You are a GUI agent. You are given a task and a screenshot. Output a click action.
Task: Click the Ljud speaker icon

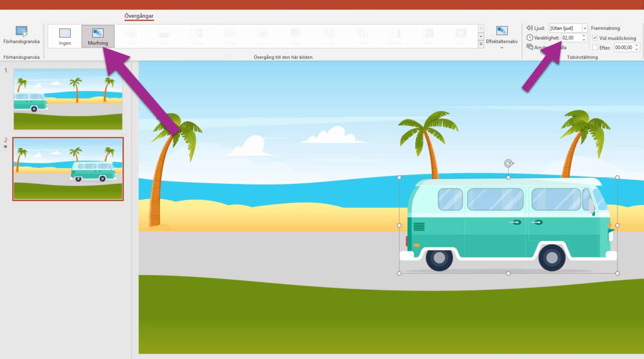click(530, 28)
